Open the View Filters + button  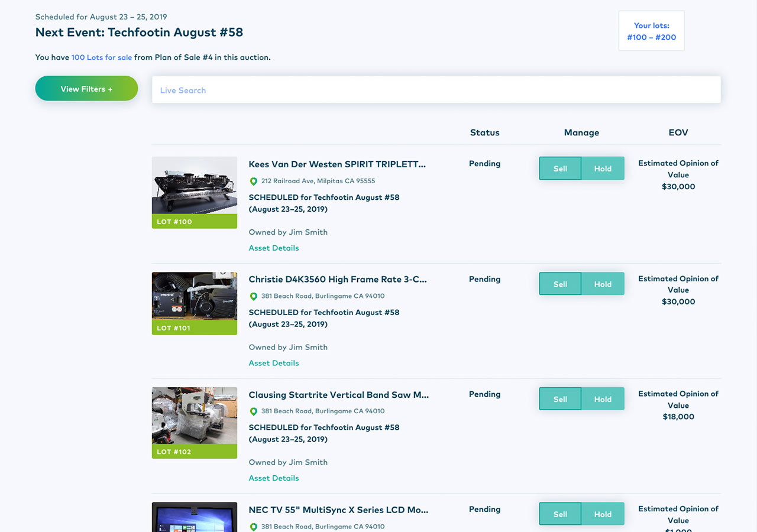[86, 89]
